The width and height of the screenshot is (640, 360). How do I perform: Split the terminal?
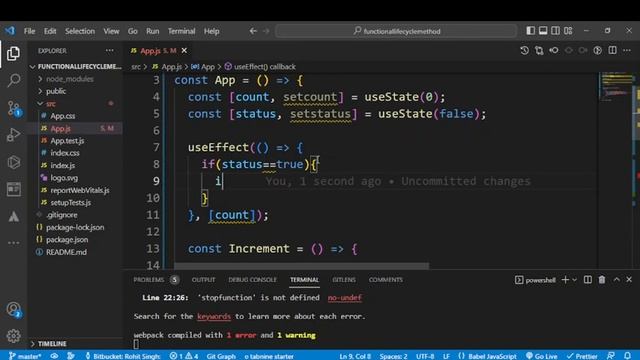pyautogui.click(x=588, y=280)
